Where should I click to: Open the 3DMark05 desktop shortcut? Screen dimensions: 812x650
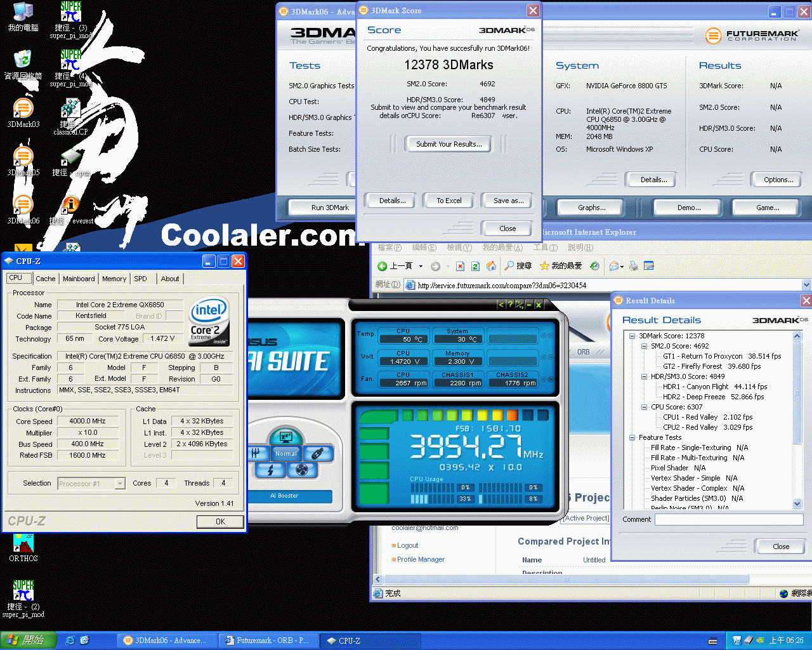[x=23, y=161]
